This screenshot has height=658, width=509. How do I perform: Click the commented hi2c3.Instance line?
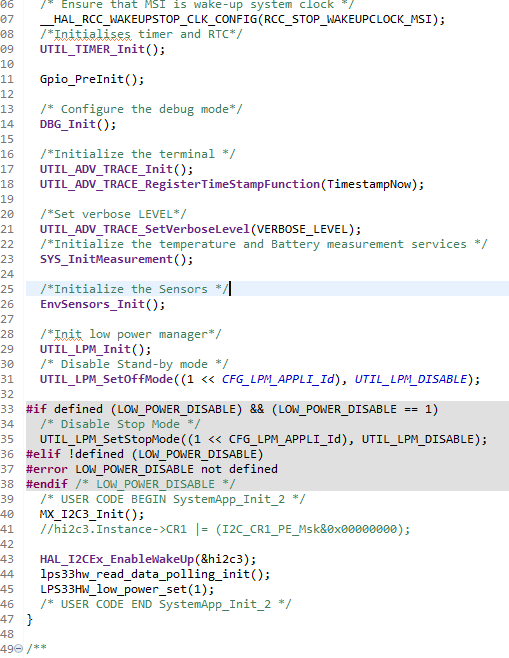coord(225,529)
